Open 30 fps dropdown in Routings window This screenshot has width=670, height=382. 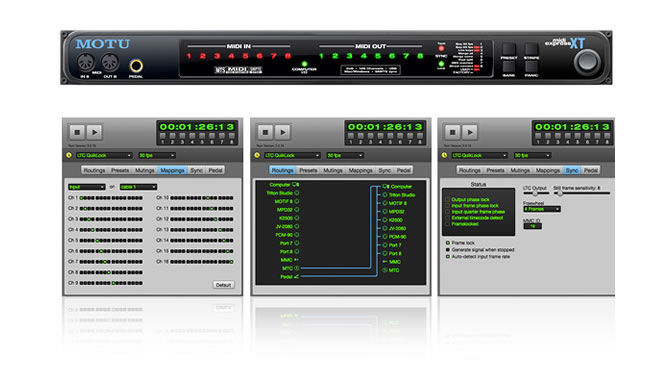click(344, 156)
